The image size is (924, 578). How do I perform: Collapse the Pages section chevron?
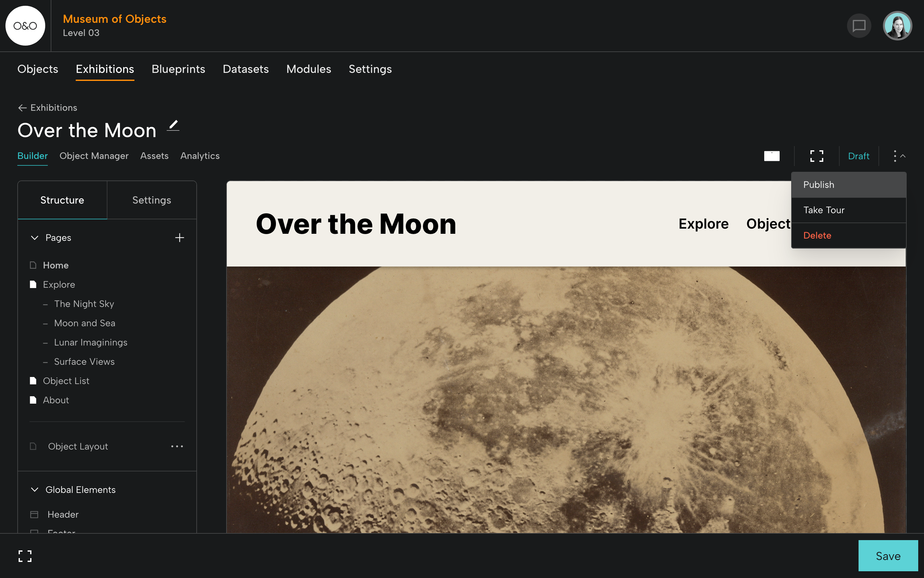[35, 238]
